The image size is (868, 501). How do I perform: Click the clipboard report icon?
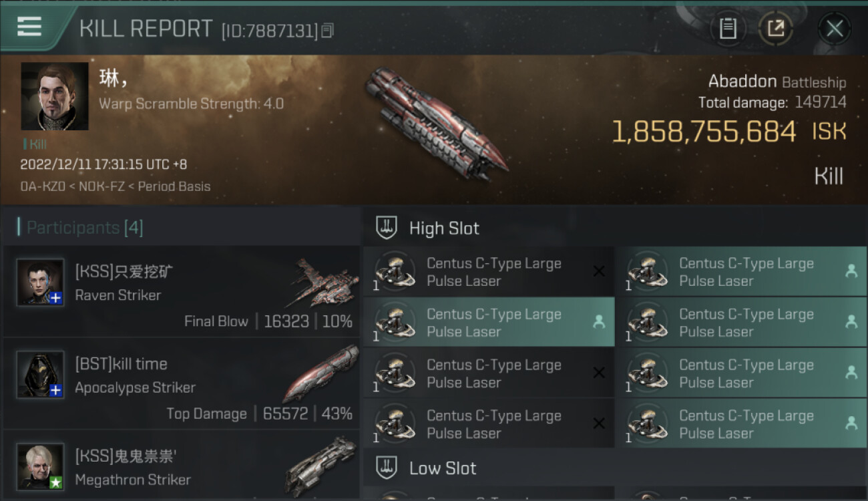pyautogui.click(x=728, y=29)
